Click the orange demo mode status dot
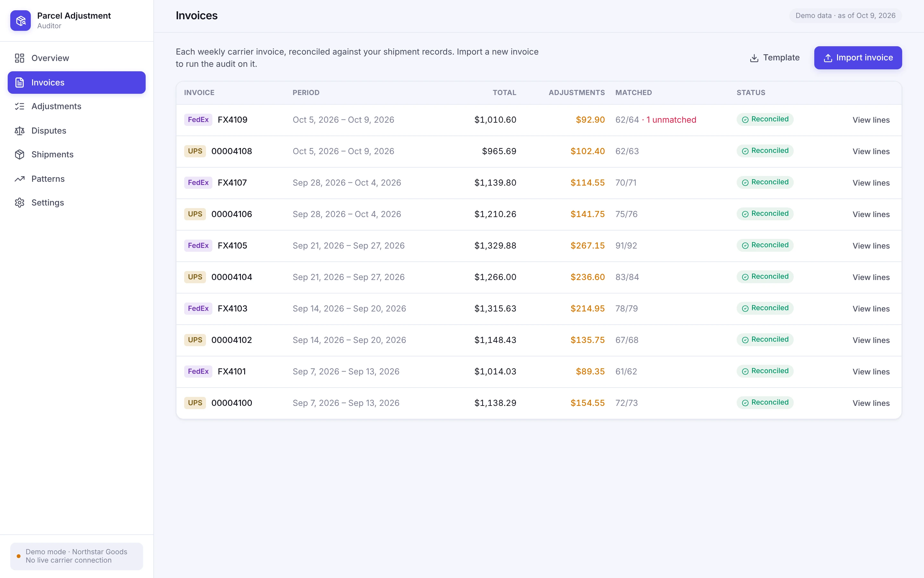This screenshot has width=924, height=578. (18, 556)
